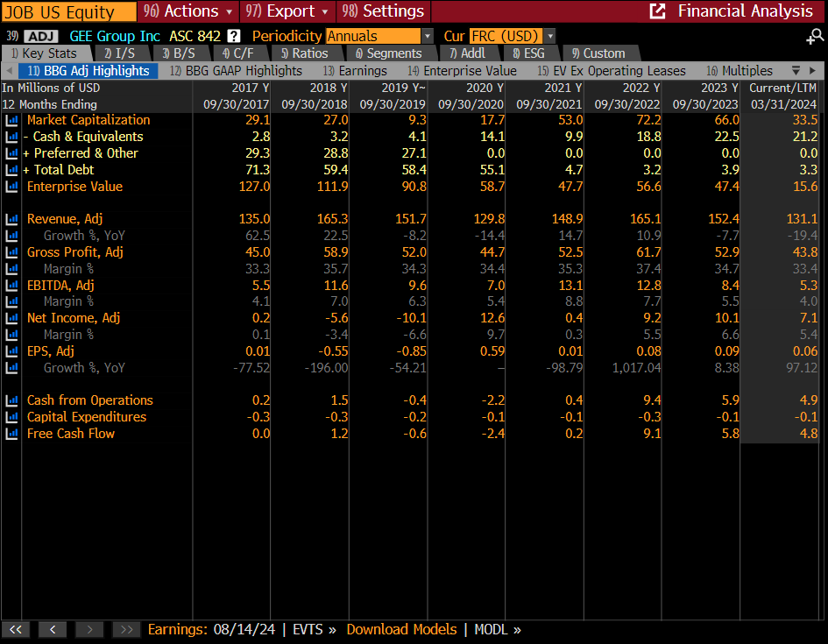828x644 pixels.
Task: Open the Export dropdown menu
Action: pos(287,11)
